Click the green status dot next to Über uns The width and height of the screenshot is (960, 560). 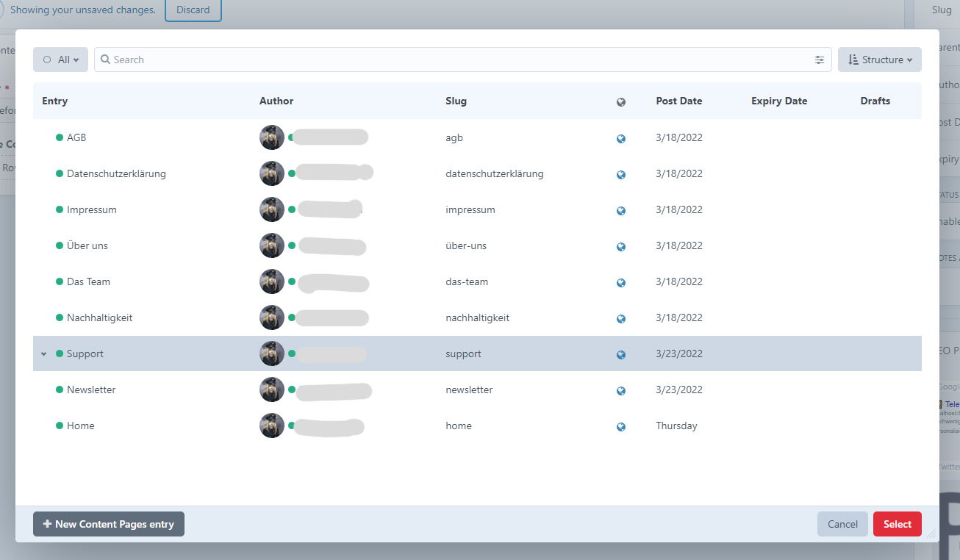(58, 245)
